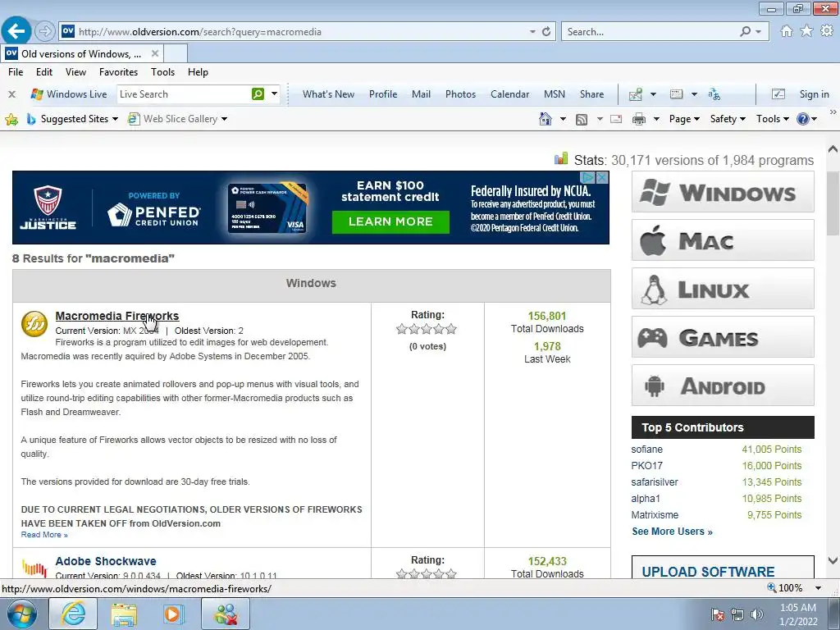
Task: Click the Macromedia Fireworks program icon
Action: coord(34,324)
